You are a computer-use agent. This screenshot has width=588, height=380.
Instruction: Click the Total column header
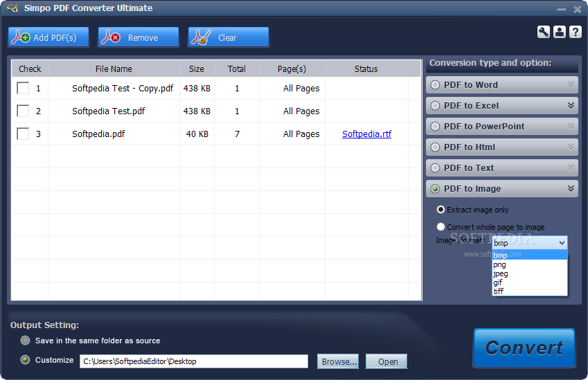pos(237,69)
